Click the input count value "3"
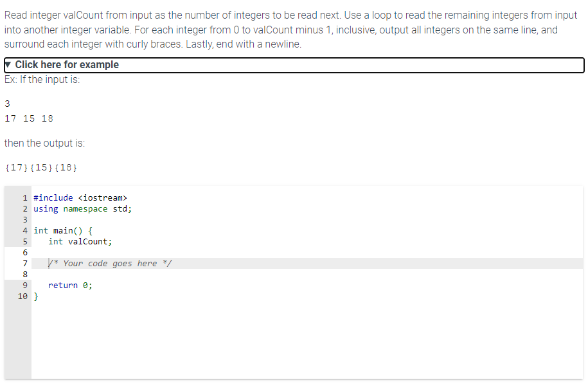 (x=7, y=104)
